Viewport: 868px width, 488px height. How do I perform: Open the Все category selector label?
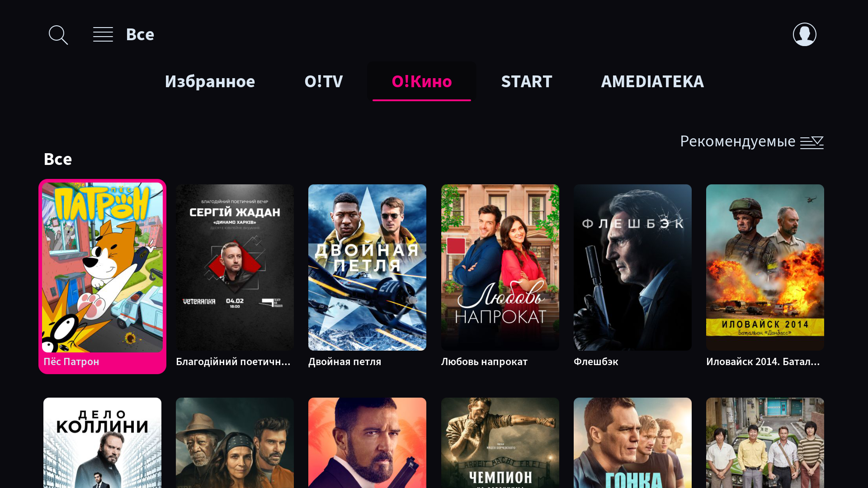tap(140, 34)
